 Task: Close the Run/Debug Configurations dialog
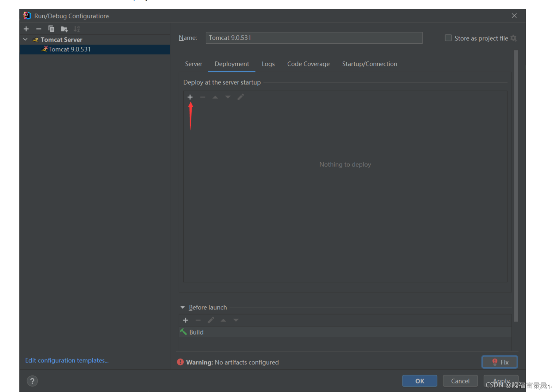(x=514, y=16)
